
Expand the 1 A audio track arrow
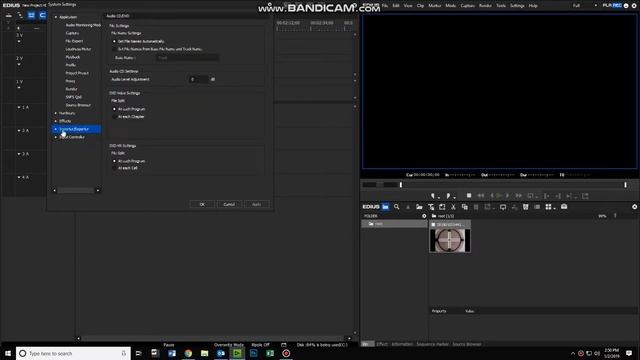[19, 107]
